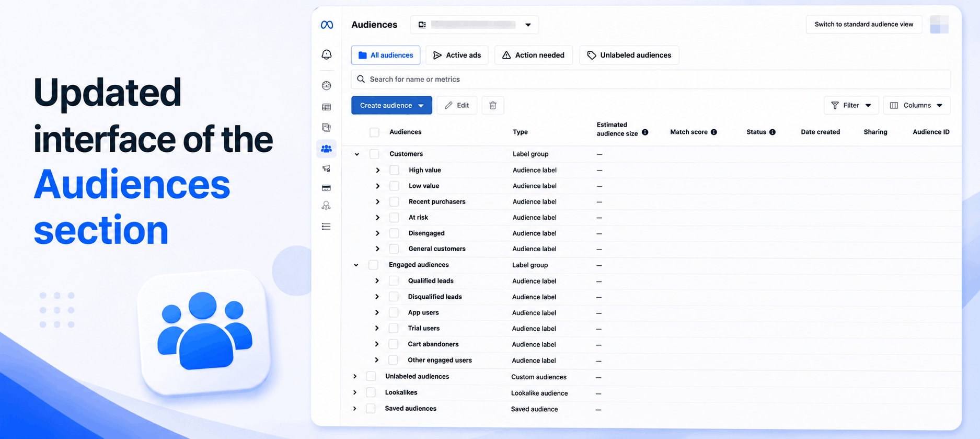Image resolution: width=980 pixels, height=439 pixels.
Task: Expand the Unlabeled audiences row
Action: click(x=355, y=377)
